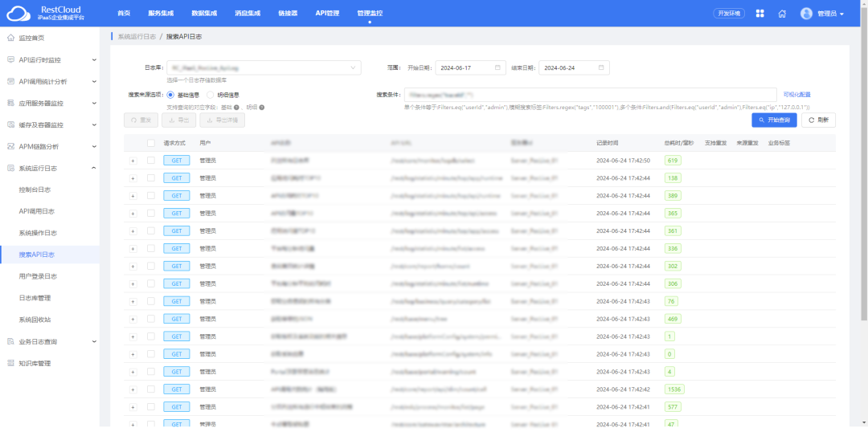Open the 可视化配置 link
This screenshot has width=868, height=432.
796,95
